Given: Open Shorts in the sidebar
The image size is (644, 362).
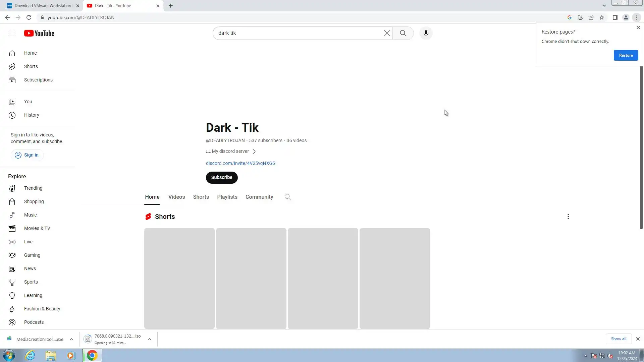Looking at the screenshot, I should [31, 66].
